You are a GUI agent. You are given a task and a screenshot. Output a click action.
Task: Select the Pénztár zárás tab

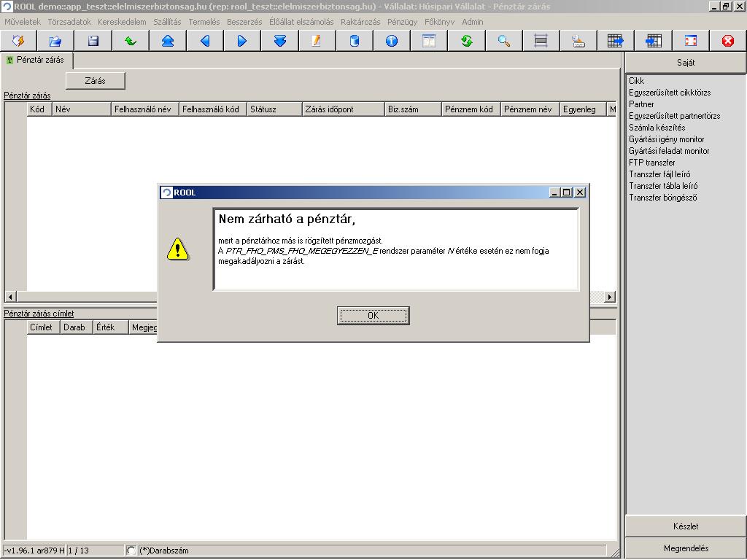point(39,61)
